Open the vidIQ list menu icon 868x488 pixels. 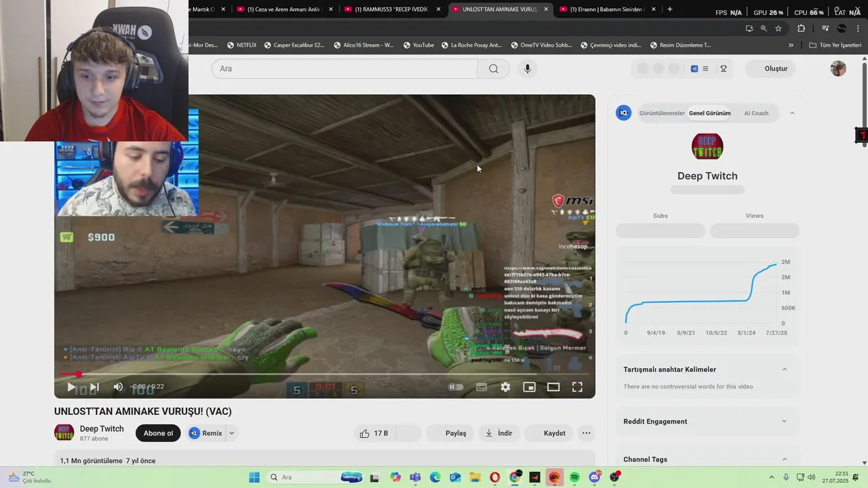(x=705, y=68)
